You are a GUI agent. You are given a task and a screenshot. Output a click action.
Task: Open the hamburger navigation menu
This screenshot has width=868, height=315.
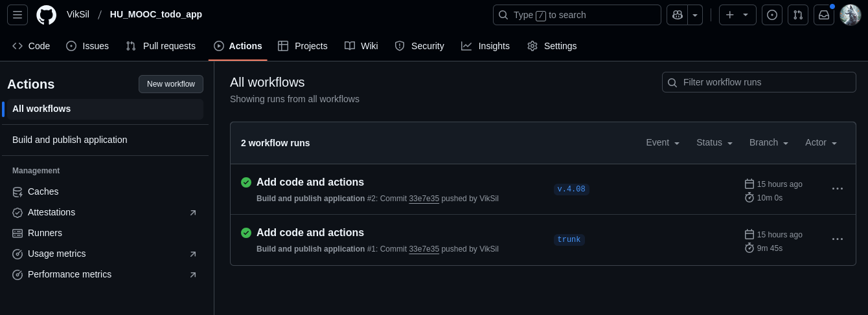pos(17,15)
